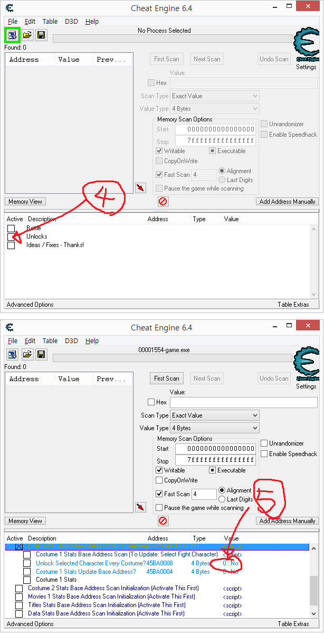Click title bar app icon of top window
324x644 pixels.
coord(9,8)
